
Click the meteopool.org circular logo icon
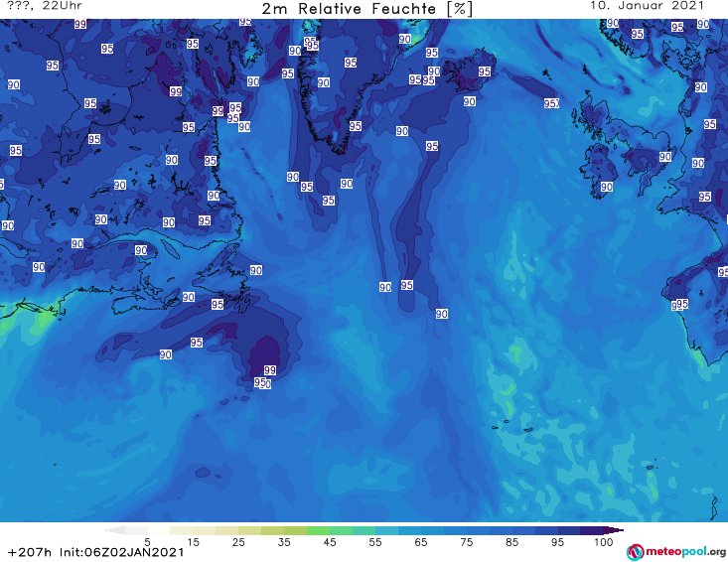point(636,552)
